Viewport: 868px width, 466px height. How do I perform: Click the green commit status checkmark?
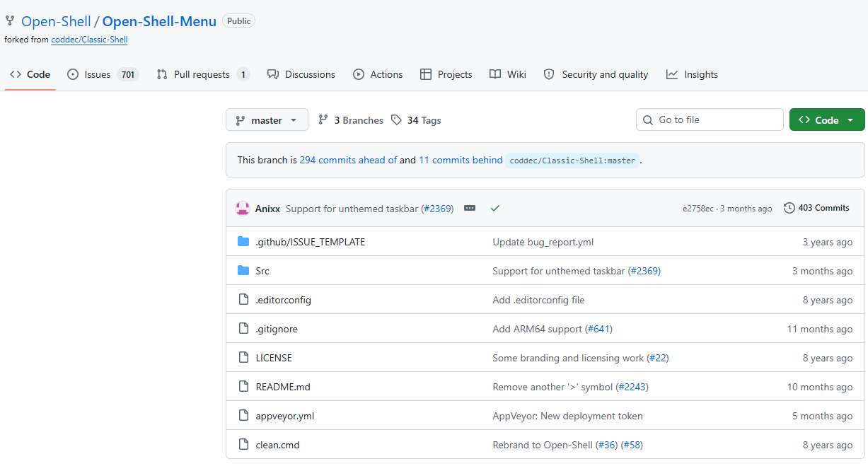495,209
